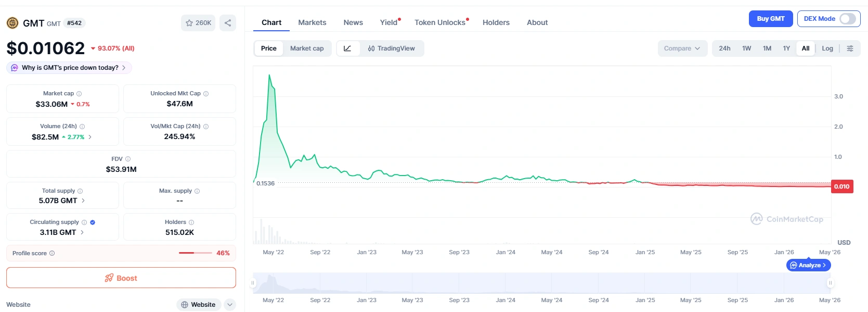Enable Log scale on chart

pos(827,48)
